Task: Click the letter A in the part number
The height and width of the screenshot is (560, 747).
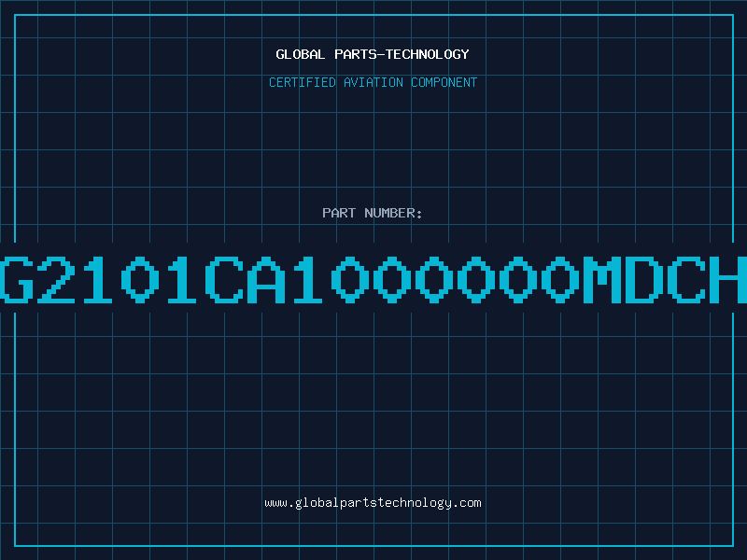Action: 266,279
